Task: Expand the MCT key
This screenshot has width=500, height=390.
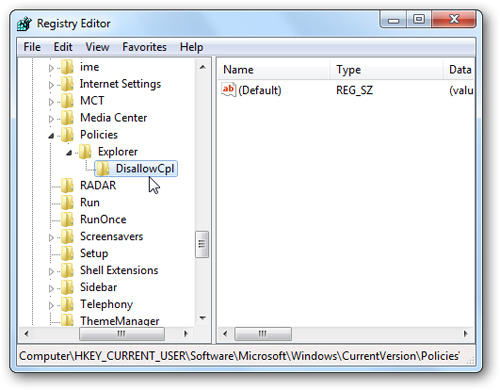Action: [51, 102]
